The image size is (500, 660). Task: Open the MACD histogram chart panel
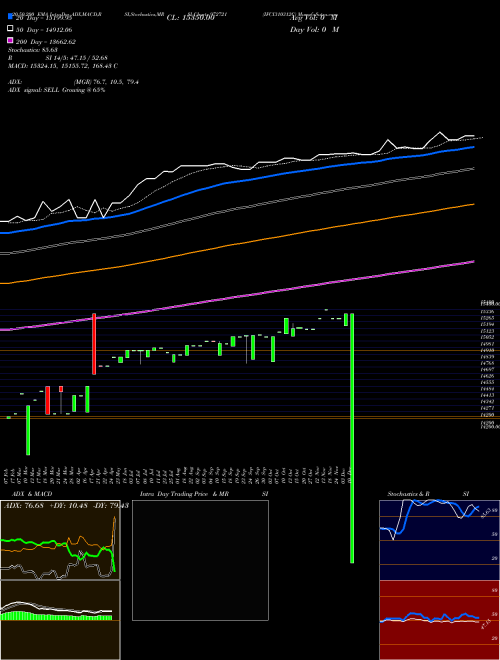click(60, 620)
